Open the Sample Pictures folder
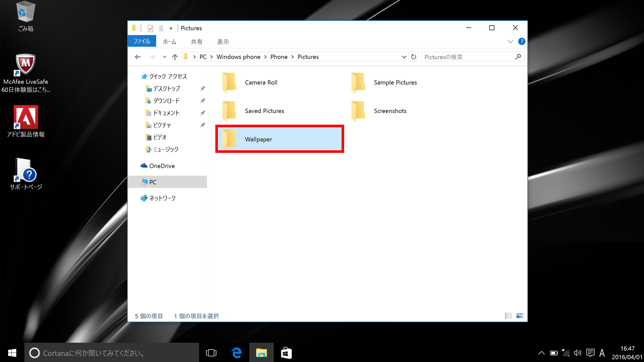The width and height of the screenshot is (644, 362). click(x=394, y=82)
